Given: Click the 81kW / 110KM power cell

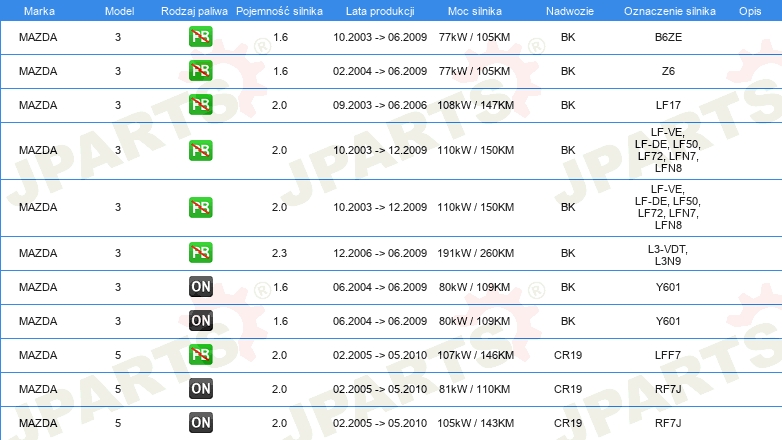Looking at the screenshot, I should click(474, 389).
